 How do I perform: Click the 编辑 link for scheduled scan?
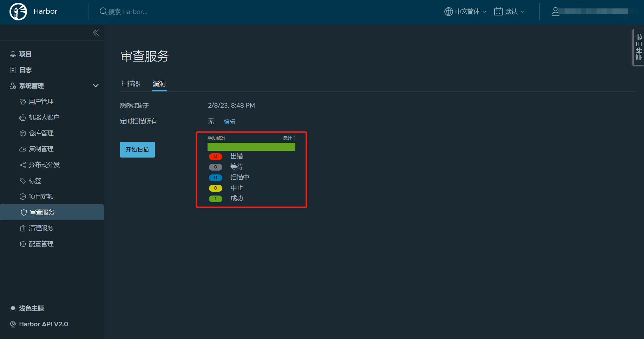[x=229, y=122]
